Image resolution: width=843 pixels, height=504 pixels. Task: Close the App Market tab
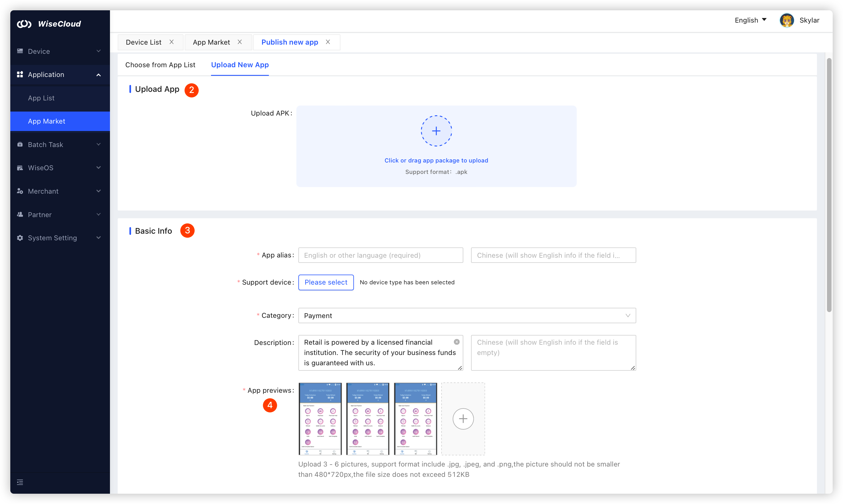240,42
